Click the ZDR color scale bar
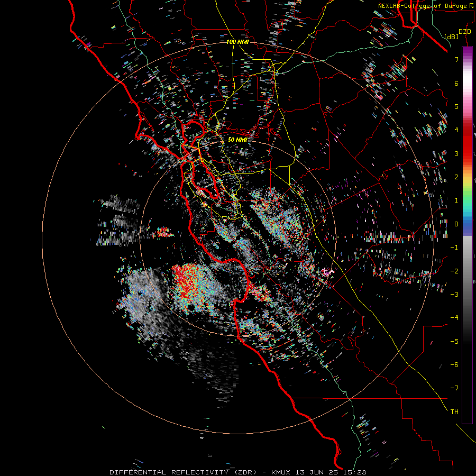The width and height of the screenshot is (476, 476). pos(467,235)
